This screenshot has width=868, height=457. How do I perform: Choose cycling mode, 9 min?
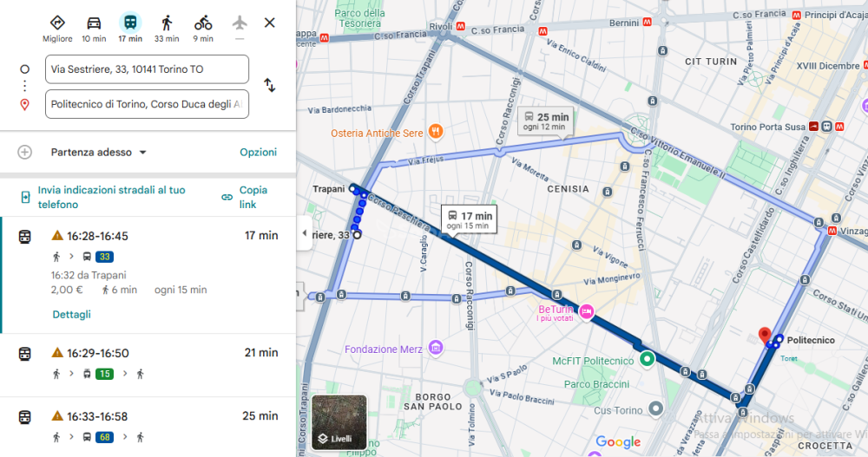[203, 29]
